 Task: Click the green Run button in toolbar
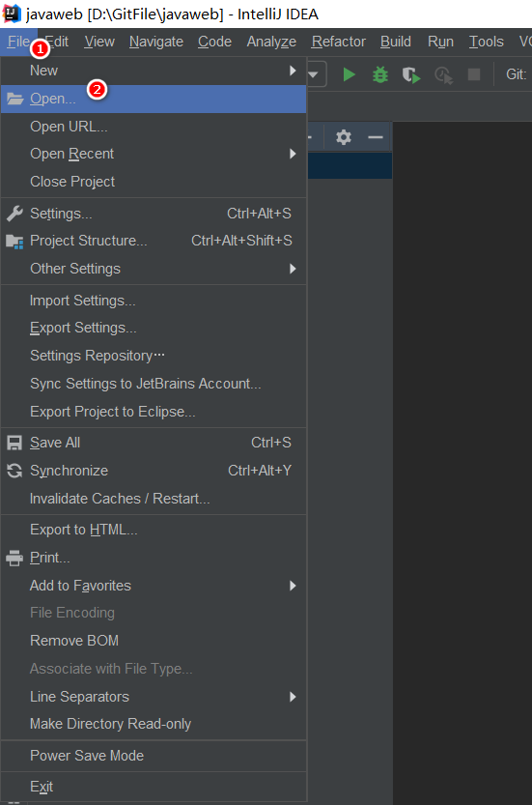pyautogui.click(x=349, y=75)
